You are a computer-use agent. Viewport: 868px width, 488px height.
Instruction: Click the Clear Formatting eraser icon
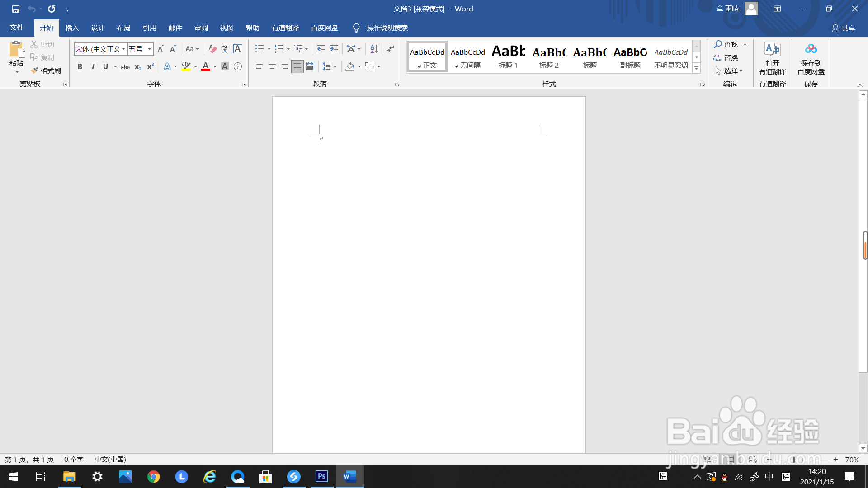pyautogui.click(x=212, y=49)
